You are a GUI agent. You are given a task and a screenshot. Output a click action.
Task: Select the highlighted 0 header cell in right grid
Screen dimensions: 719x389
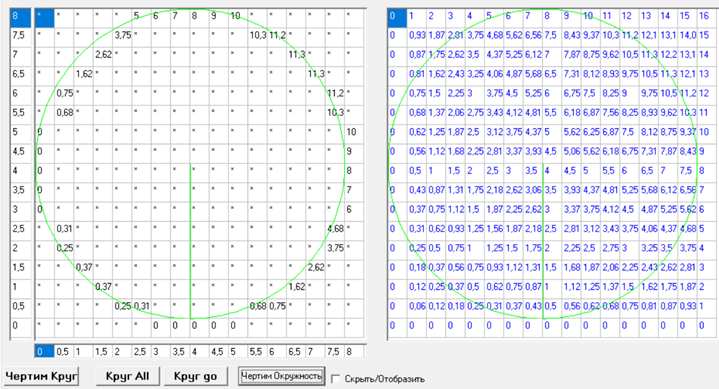pyautogui.click(x=397, y=16)
